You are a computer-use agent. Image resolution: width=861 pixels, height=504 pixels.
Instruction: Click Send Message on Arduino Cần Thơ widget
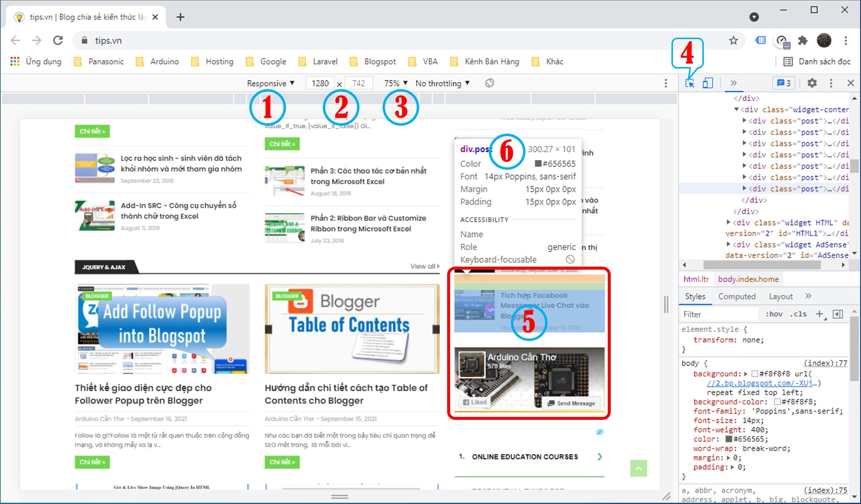[571, 403]
